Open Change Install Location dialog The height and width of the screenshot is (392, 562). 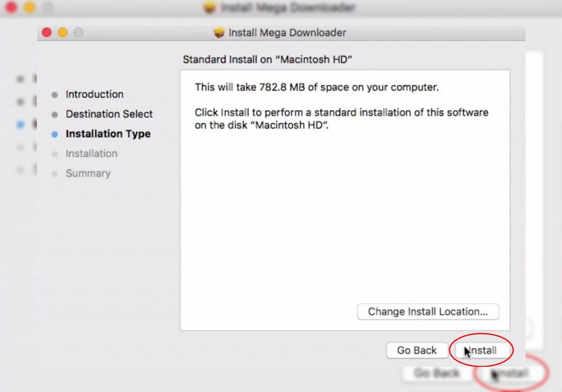(427, 311)
